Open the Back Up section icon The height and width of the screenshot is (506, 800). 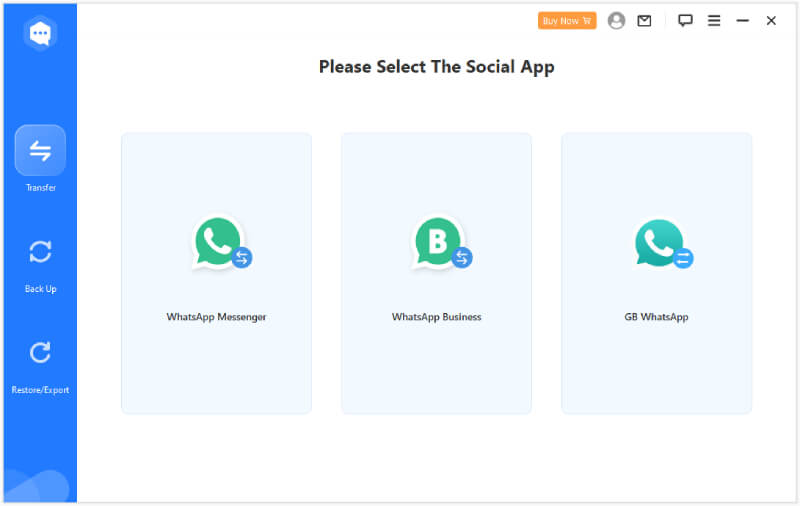coord(40,251)
